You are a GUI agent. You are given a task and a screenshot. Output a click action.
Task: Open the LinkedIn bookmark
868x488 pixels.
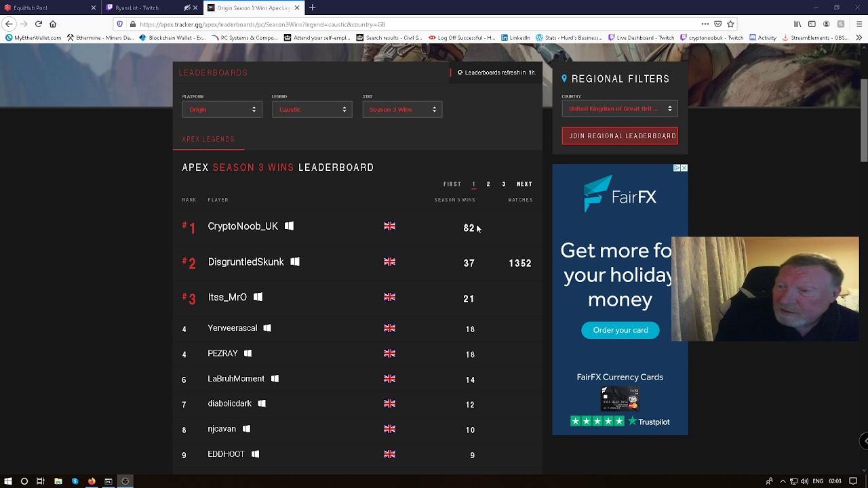pyautogui.click(x=515, y=38)
